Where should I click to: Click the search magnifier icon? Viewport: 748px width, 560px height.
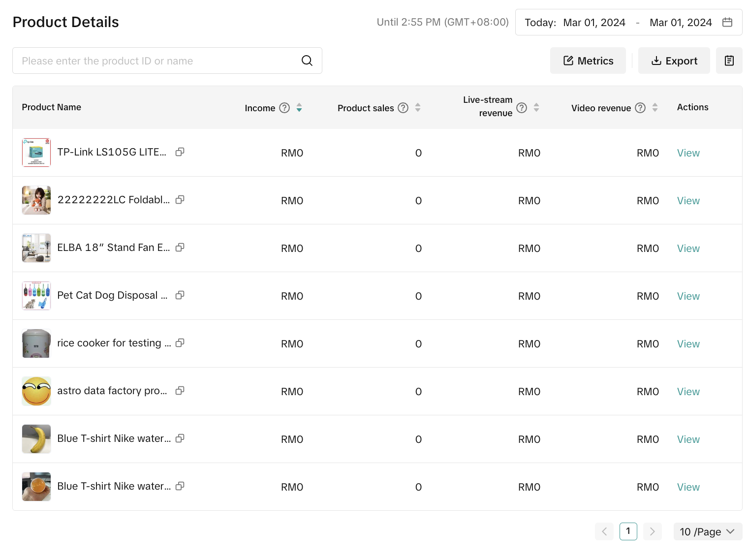tap(307, 61)
